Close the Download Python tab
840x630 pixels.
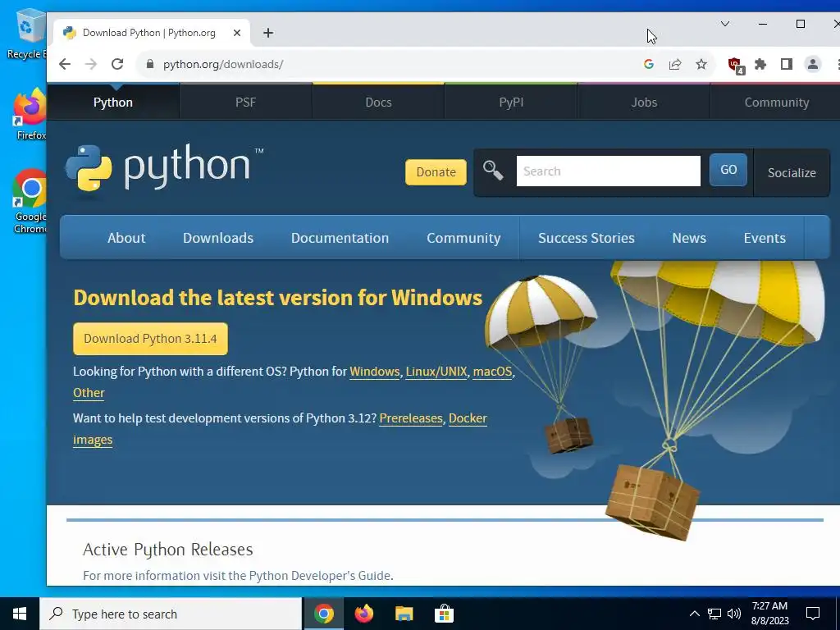pos(237,33)
